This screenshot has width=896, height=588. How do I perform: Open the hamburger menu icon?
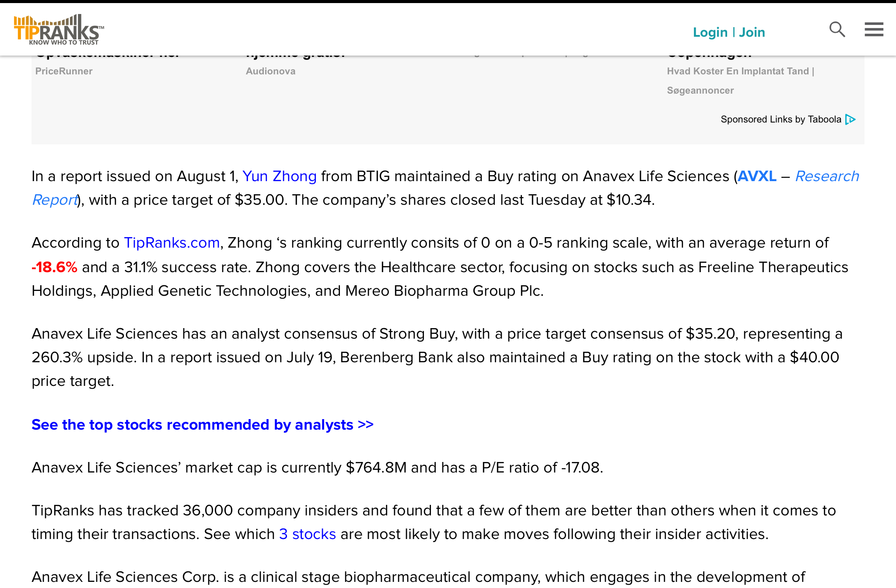coord(874,29)
